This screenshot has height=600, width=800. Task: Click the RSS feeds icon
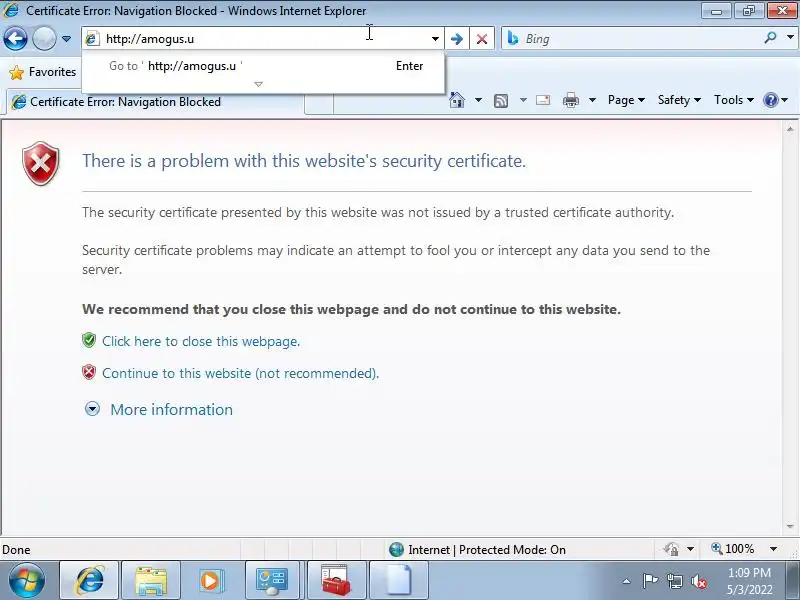click(x=501, y=101)
